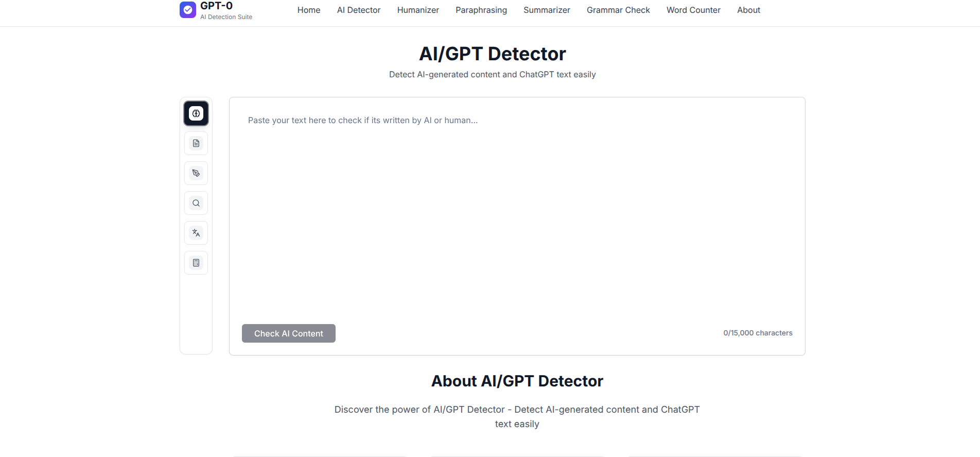
Task: Open the pen nib sidebar tool
Action: coord(196,173)
